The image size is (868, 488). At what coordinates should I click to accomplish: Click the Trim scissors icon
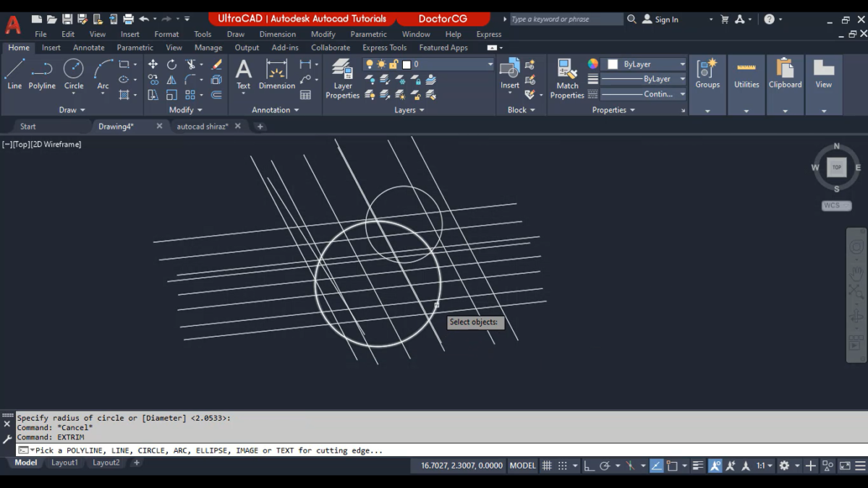(190, 64)
